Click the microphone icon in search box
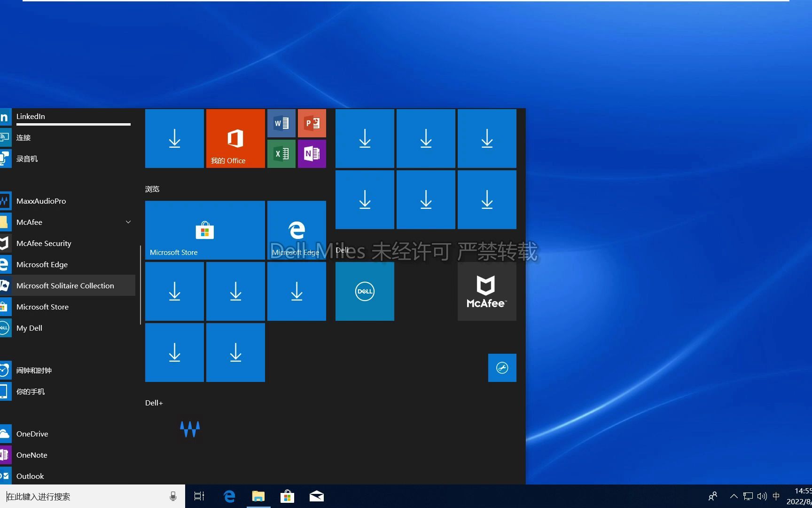 (x=173, y=496)
